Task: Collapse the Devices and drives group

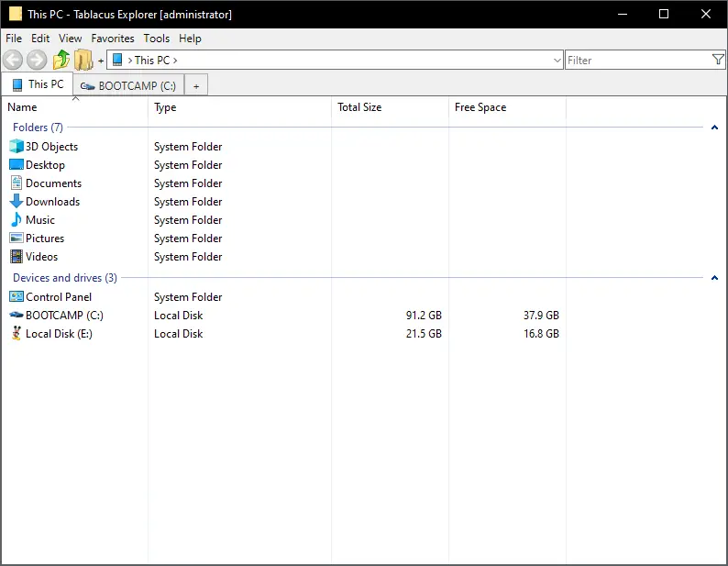Action: pyautogui.click(x=714, y=278)
